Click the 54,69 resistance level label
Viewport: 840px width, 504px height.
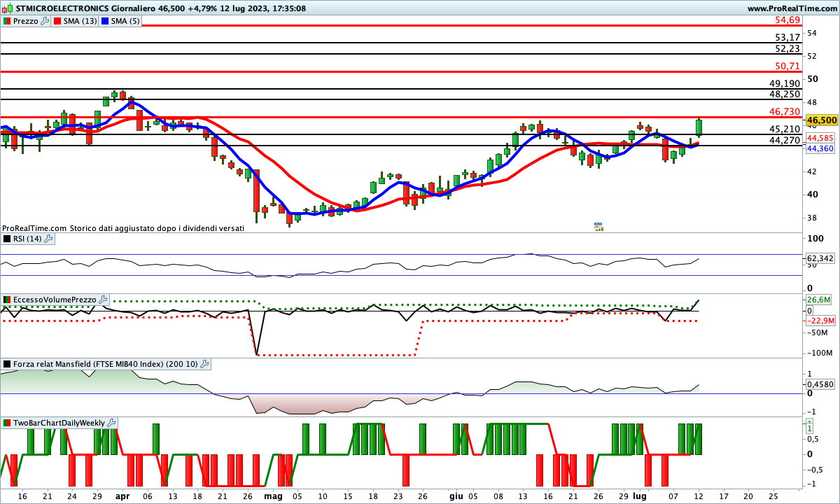[788, 19]
